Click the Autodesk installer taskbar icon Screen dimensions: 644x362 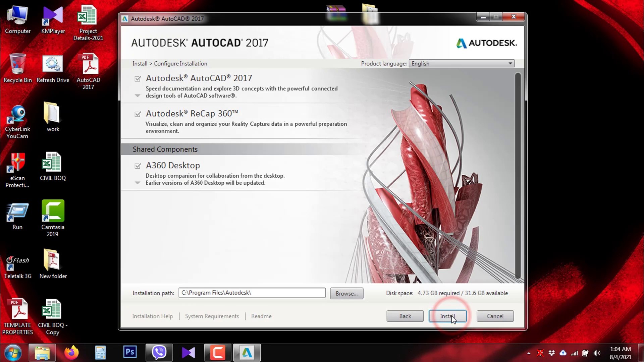click(247, 352)
